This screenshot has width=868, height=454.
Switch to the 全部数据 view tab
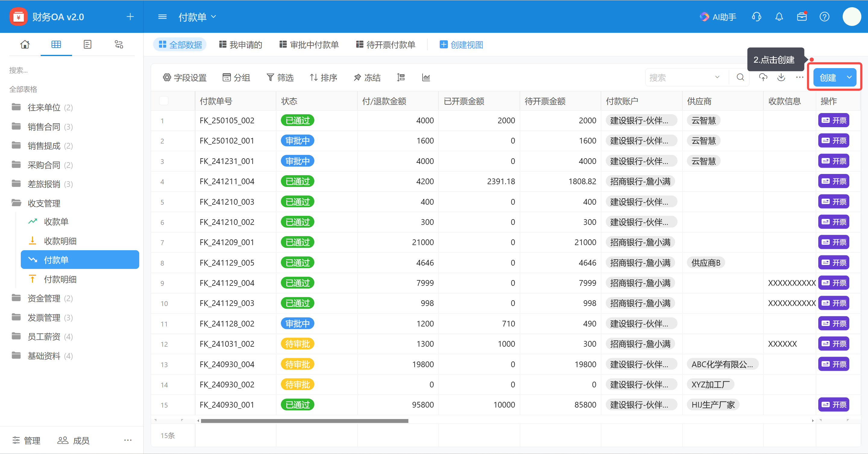tap(180, 45)
